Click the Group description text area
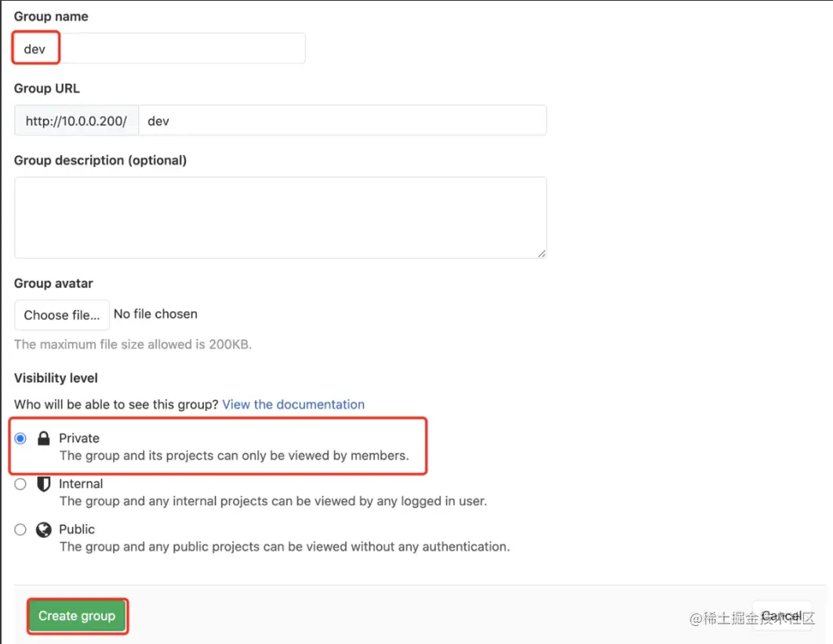The height and width of the screenshot is (644, 833). point(281,218)
